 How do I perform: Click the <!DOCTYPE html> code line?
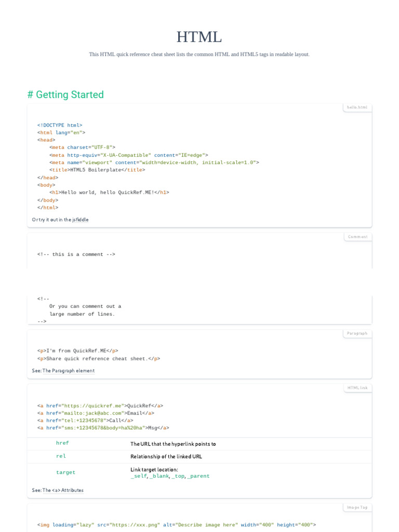[60, 125]
